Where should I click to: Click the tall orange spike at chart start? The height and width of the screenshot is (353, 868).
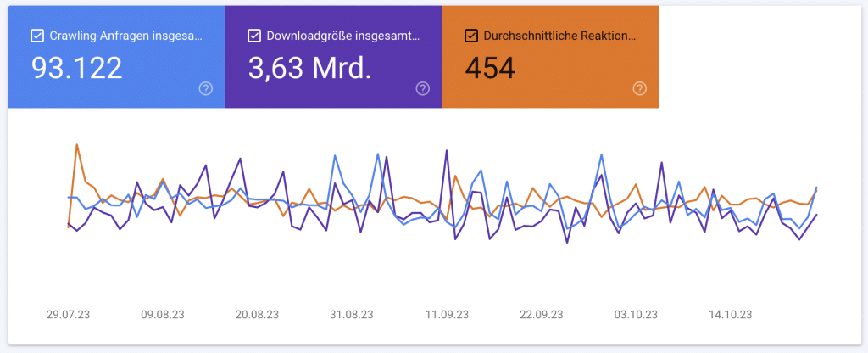[x=77, y=145]
